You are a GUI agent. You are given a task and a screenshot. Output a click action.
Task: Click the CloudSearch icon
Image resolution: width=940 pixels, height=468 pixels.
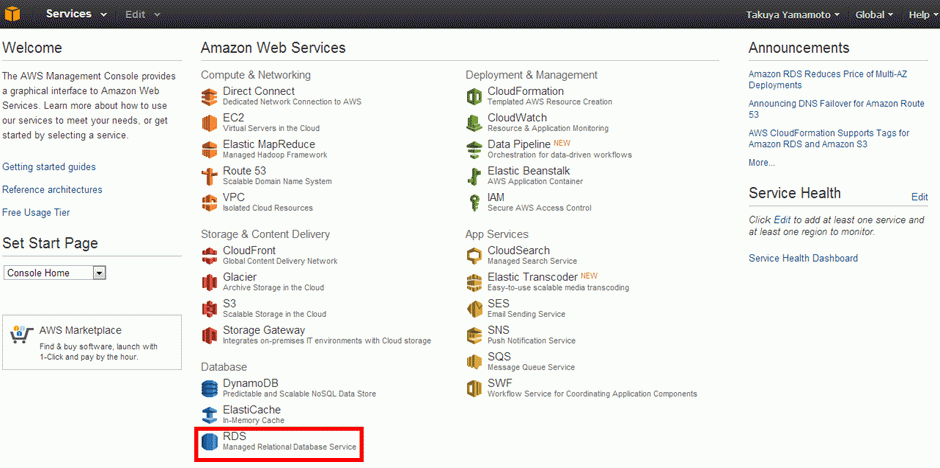(474, 255)
